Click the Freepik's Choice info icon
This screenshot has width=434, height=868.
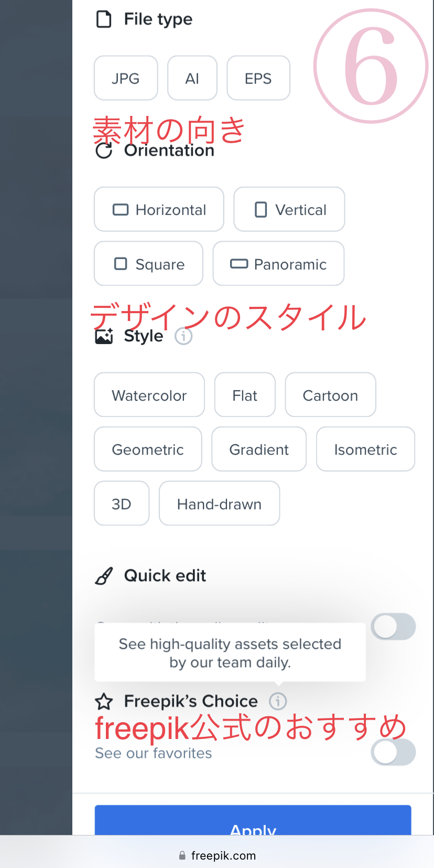278,701
